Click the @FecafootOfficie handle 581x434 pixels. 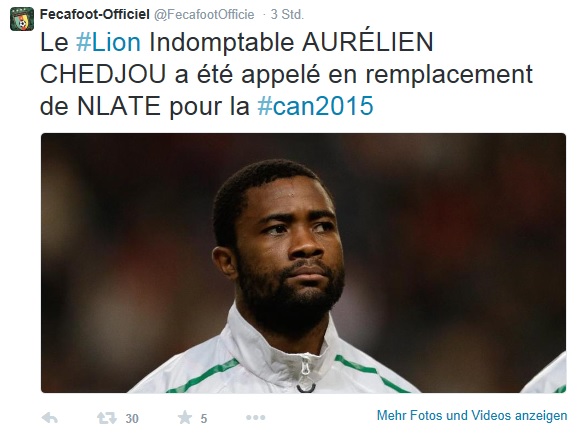point(204,14)
